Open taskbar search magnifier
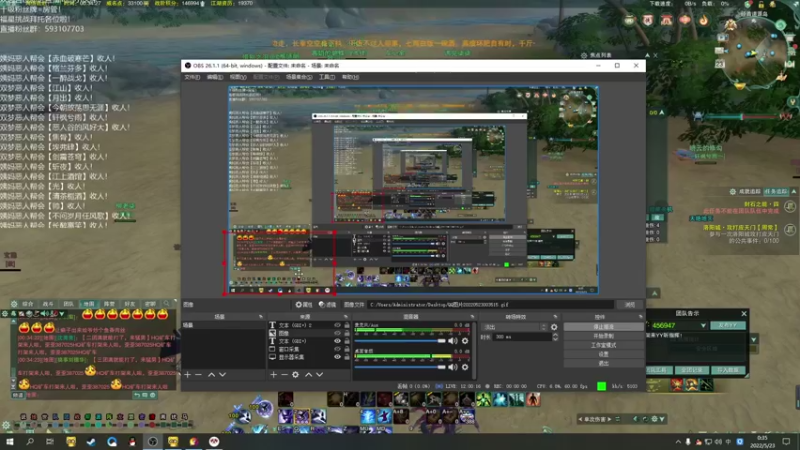The height and width of the screenshot is (450, 800). (x=30, y=441)
